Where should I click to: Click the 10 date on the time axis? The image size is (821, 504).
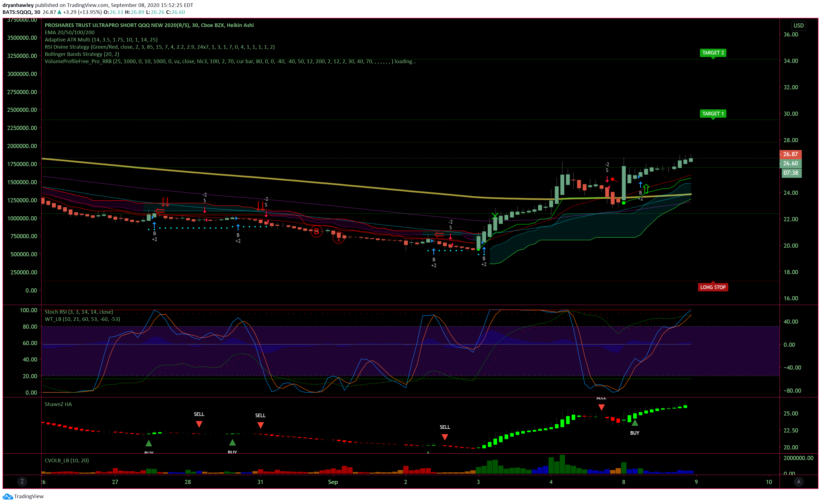[x=769, y=482]
